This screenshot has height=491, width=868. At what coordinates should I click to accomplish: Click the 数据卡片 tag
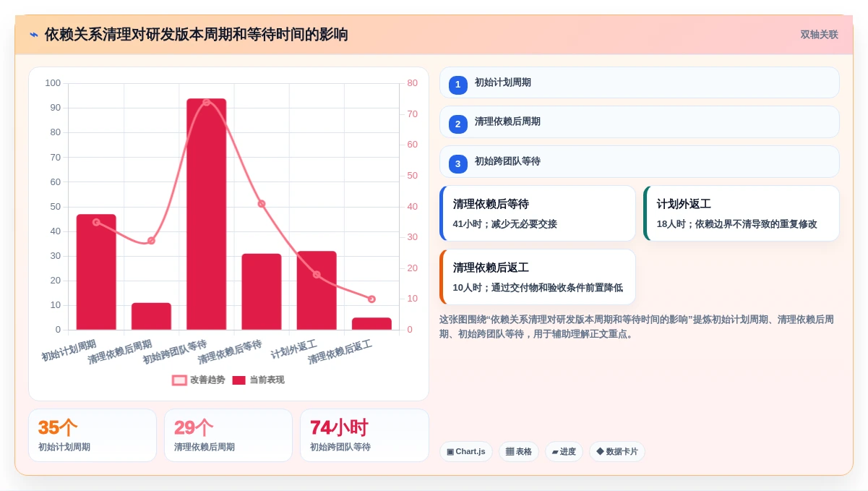coord(617,452)
